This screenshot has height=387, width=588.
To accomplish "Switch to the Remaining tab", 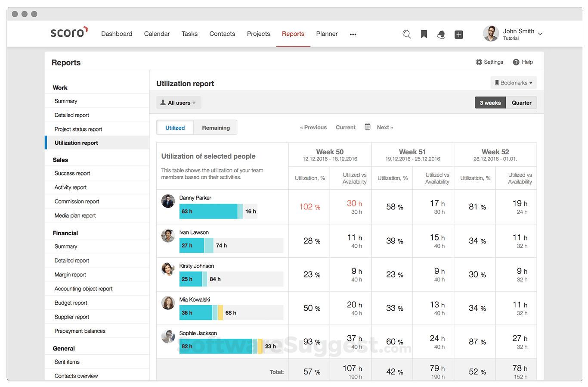I will 215,127.
